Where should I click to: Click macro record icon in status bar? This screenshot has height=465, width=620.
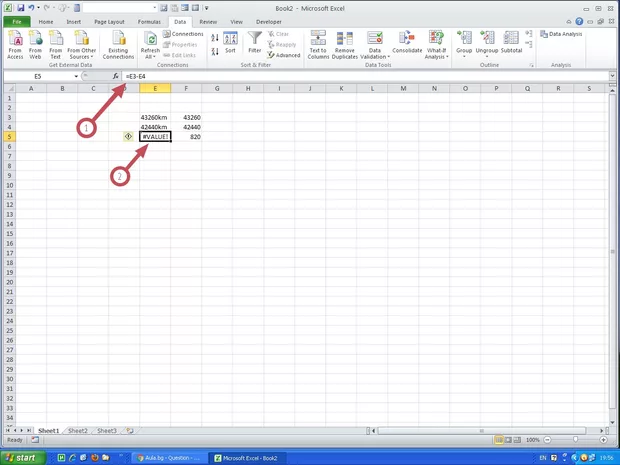tap(35, 440)
